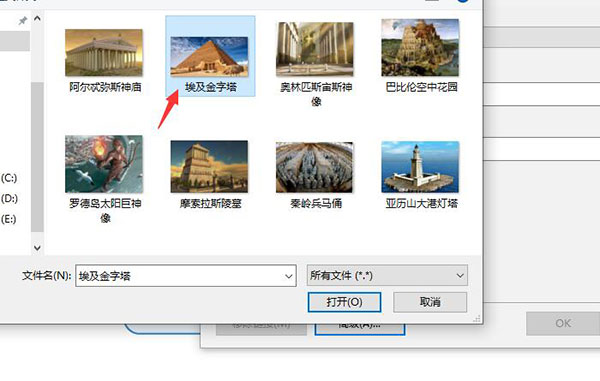The image size is (600, 381).
Task: Select the (D:) drive in sidebar
Action: click(9, 199)
